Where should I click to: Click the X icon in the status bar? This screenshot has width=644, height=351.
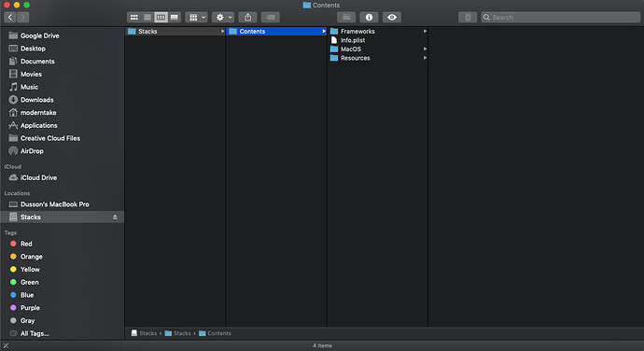tap(6, 345)
